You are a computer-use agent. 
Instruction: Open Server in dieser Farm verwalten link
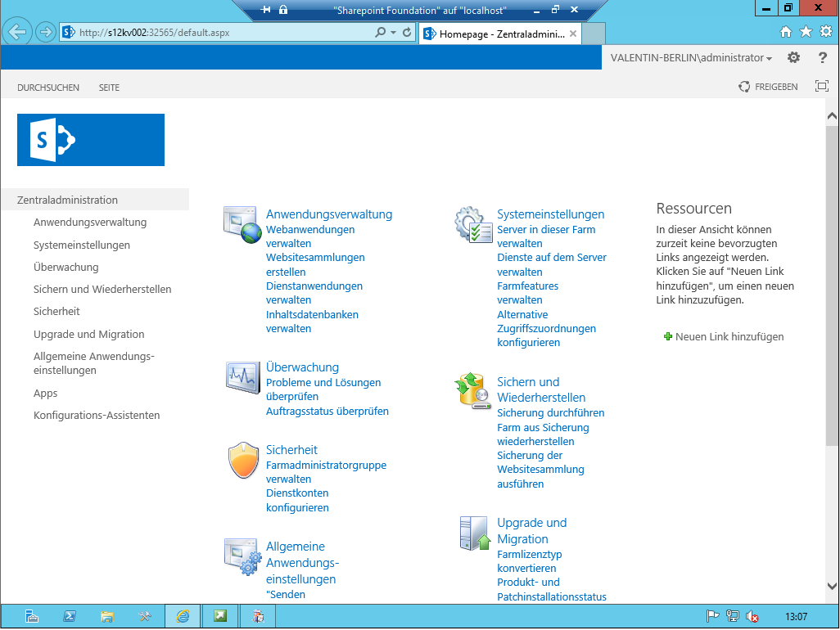[x=546, y=236]
